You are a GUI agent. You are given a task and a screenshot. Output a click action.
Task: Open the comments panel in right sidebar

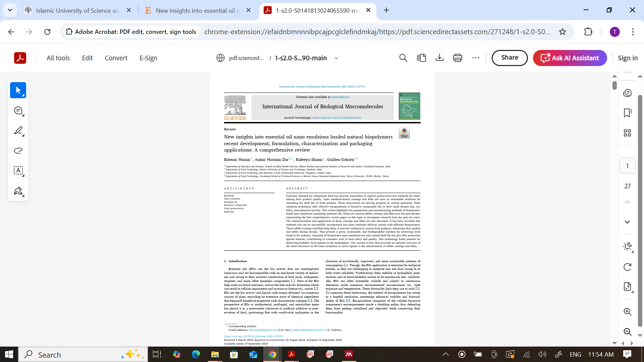(627, 93)
